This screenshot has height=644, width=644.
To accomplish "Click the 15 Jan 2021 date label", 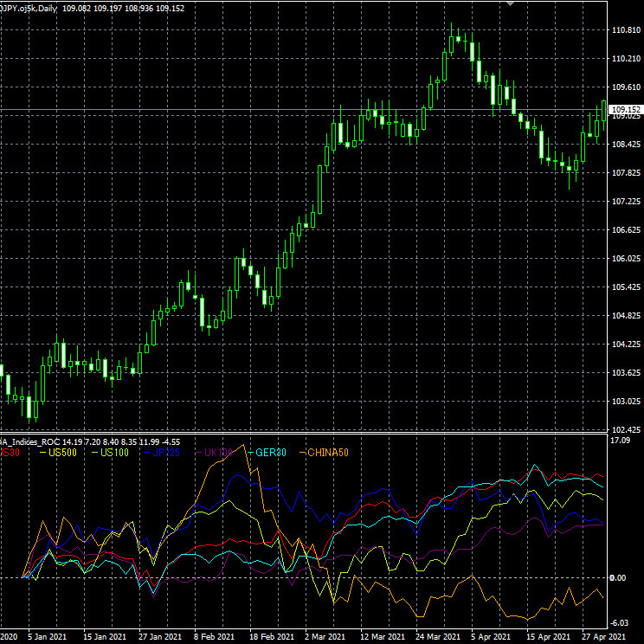I will coord(105,636).
